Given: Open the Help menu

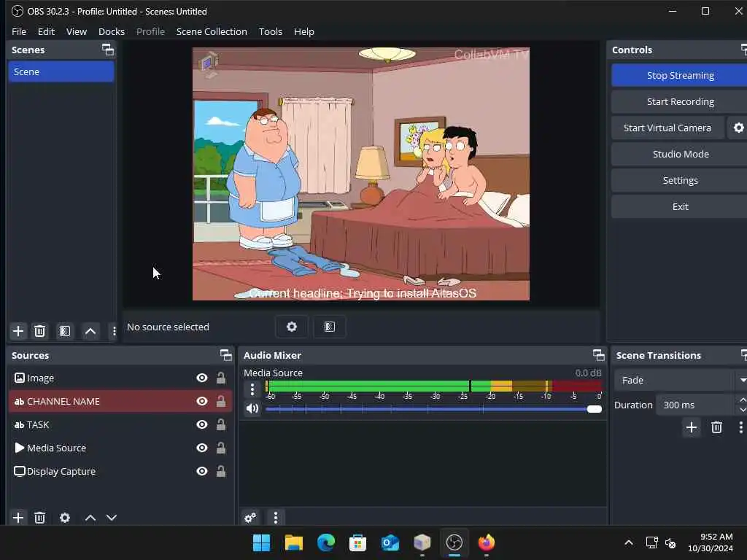Looking at the screenshot, I should [x=304, y=31].
